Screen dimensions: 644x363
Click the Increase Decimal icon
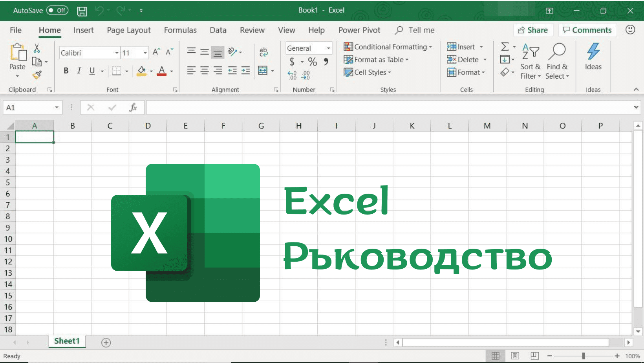pyautogui.click(x=292, y=75)
